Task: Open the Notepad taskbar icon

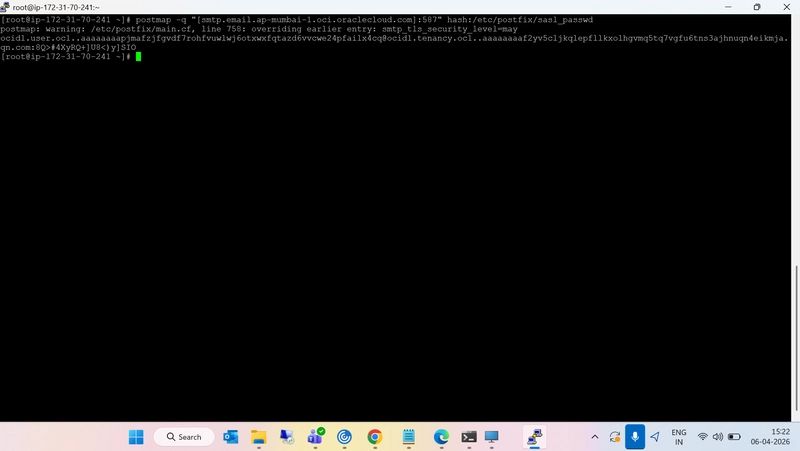Action: [x=408, y=437]
